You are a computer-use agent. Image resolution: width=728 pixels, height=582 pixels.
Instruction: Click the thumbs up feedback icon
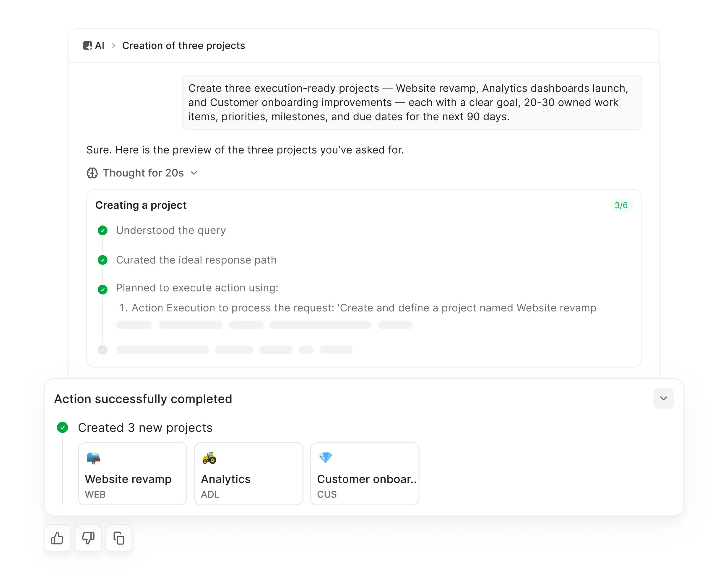pyautogui.click(x=57, y=538)
